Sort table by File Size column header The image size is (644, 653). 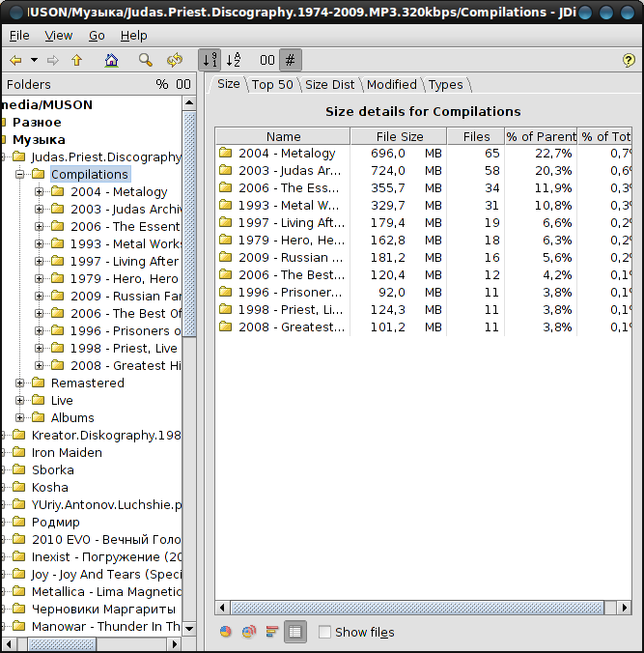point(399,136)
